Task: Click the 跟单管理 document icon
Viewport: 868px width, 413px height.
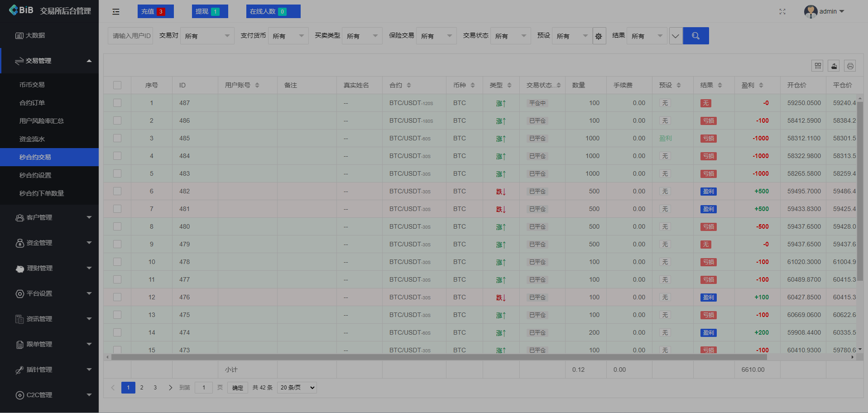Action: click(19, 345)
